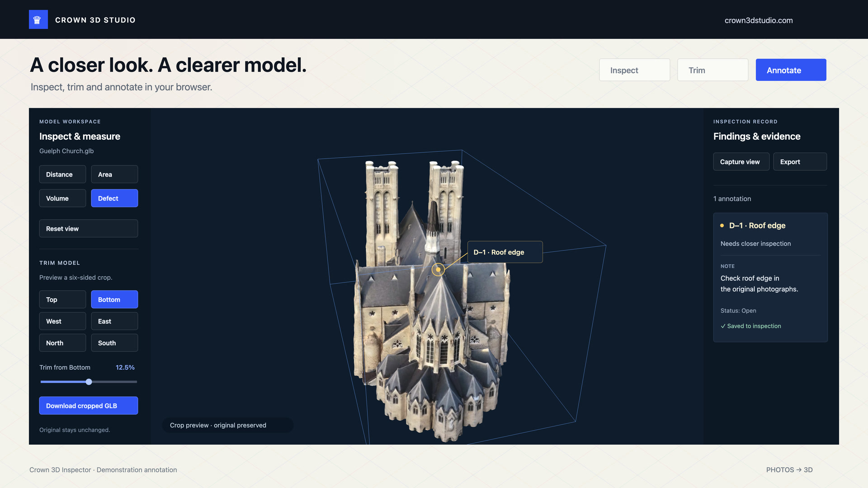Toggle the Defect tool
Viewport: 868px width, 488px height.
coord(114,198)
